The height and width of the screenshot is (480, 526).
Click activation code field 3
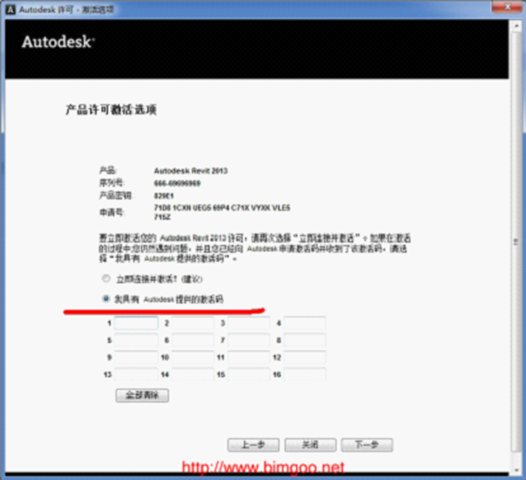click(249, 323)
